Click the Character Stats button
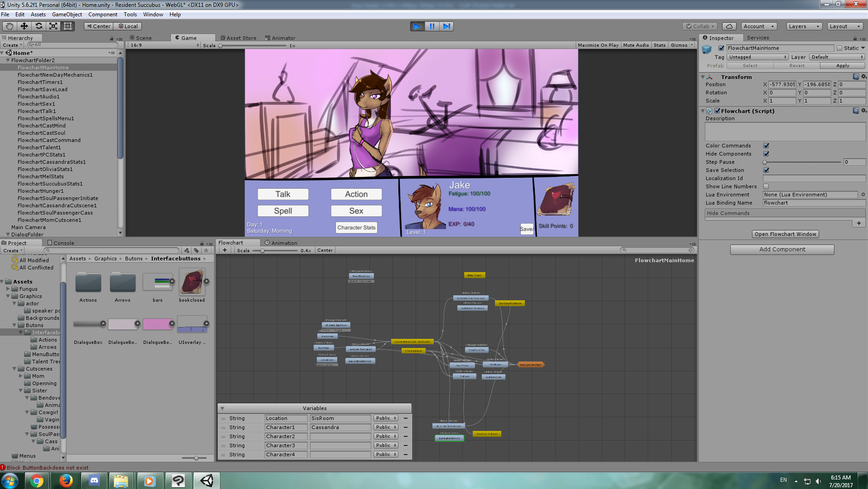 (356, 228)
